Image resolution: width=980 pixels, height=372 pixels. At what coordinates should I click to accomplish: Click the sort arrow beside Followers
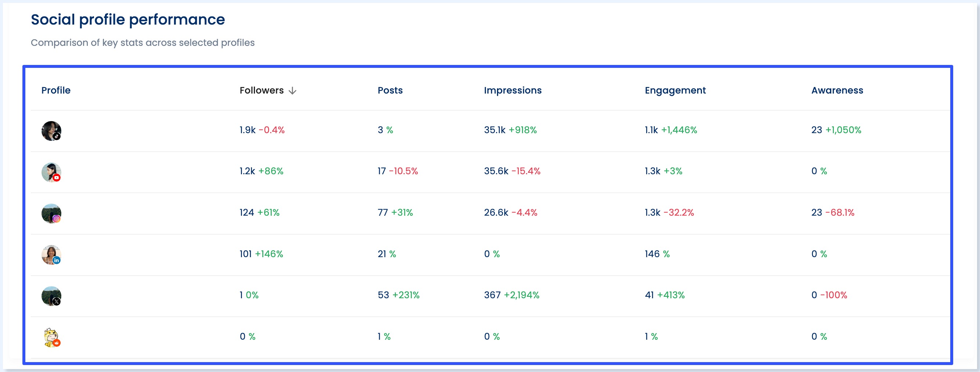point(292,91)
